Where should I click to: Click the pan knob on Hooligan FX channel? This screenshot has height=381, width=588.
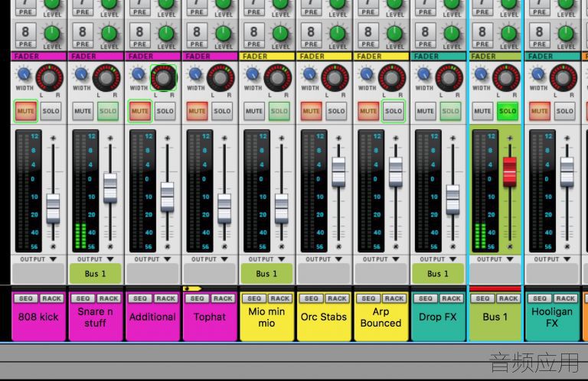(x=563, y=78)
